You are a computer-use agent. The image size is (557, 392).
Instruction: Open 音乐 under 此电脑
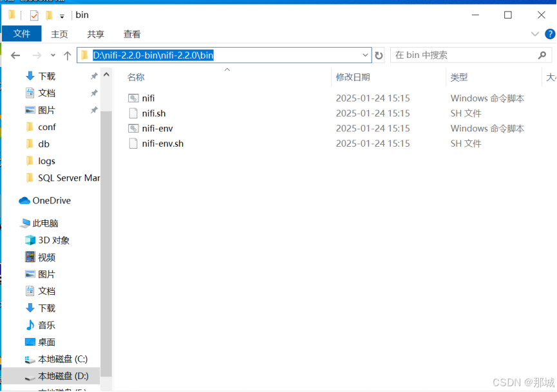pyautogui.click(x=46, y=325)
